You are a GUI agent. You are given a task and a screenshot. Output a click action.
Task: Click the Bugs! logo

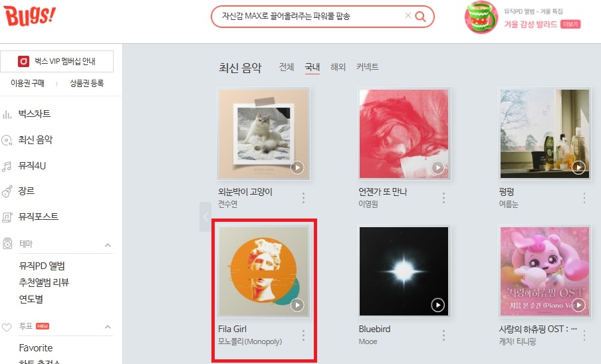[x=29, y=16]
